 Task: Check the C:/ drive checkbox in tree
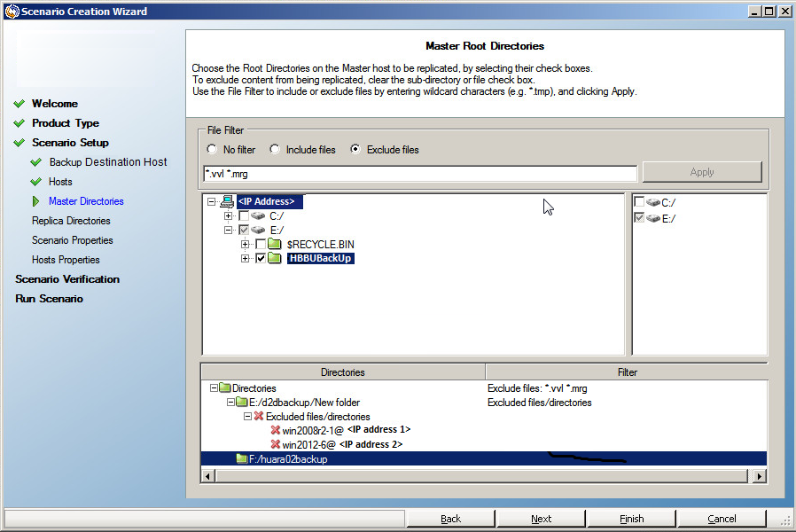[244, 215]
